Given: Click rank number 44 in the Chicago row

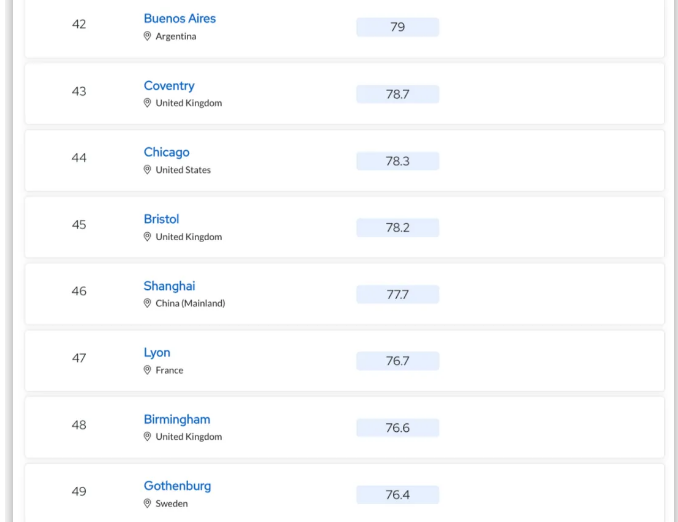Looking at the screenshot, I should coord(79,158).
